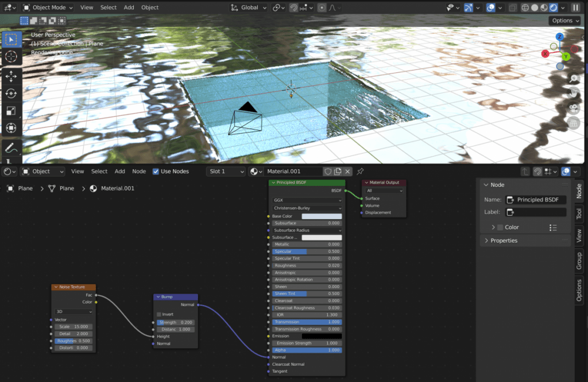The height and width of the screenshot is (382, 588).
Task: Select the Annotate pencil tool
Action: pyautogui.click(x=11, y=148)
